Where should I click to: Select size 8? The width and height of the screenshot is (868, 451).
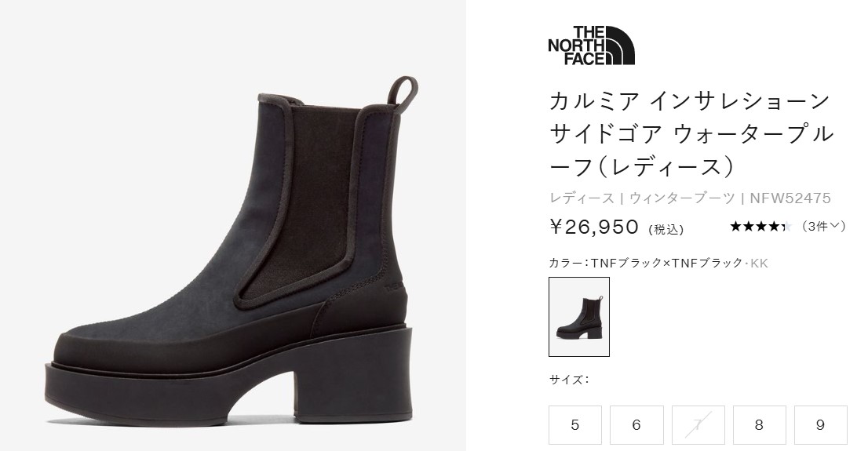tap(760, 425)
